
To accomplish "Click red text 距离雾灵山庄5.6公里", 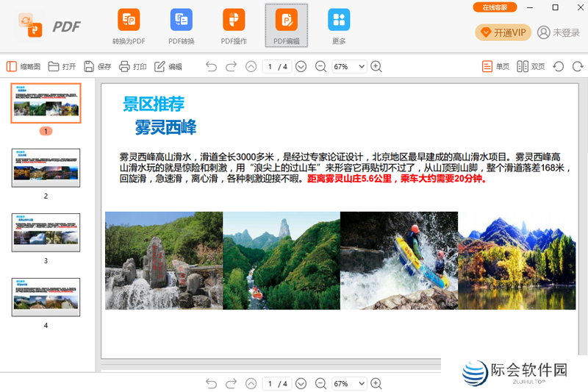I will (x=350, y=179).
